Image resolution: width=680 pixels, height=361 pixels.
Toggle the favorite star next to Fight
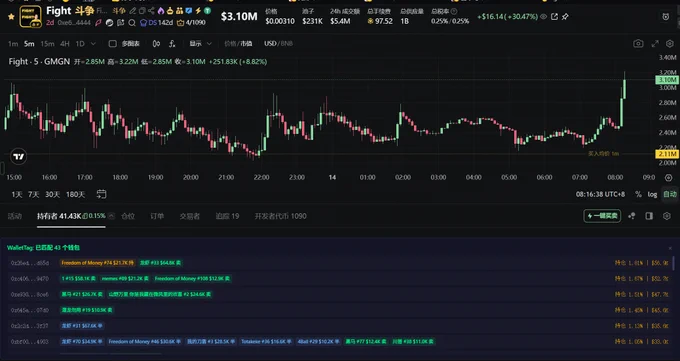11,16
